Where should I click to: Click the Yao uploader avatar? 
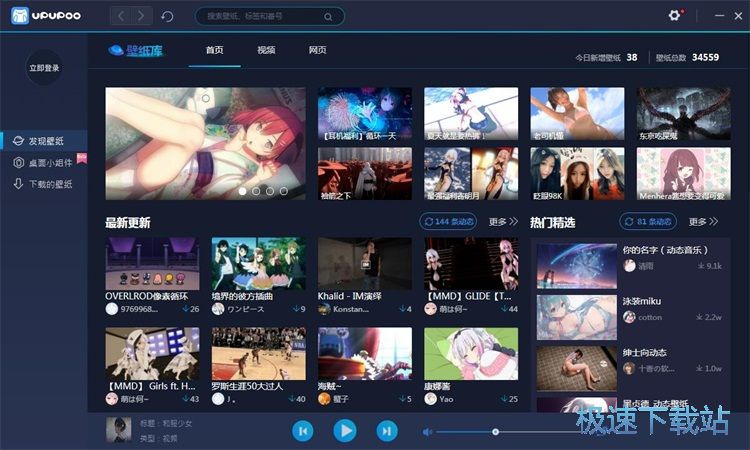click(430, 399)
